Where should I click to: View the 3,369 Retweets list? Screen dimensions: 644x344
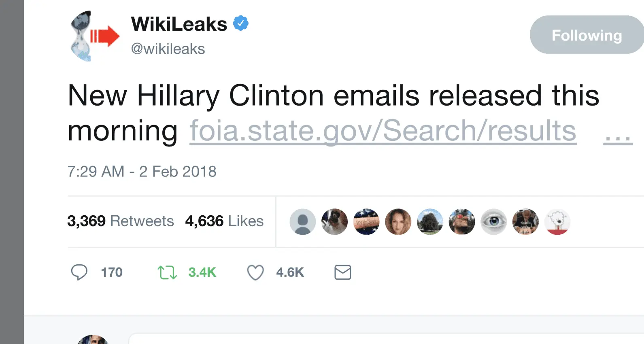point(121,221)
